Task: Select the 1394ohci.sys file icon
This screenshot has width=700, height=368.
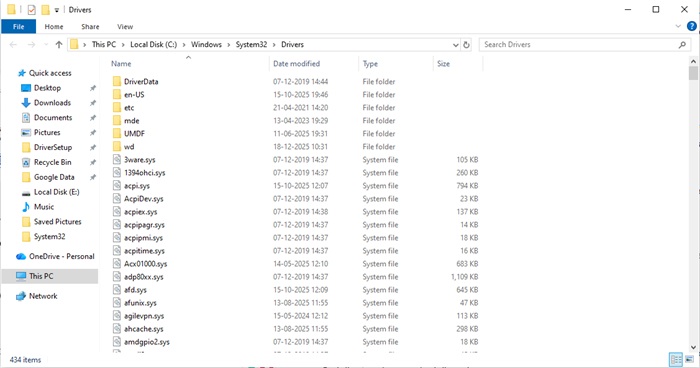Action: 117,172
